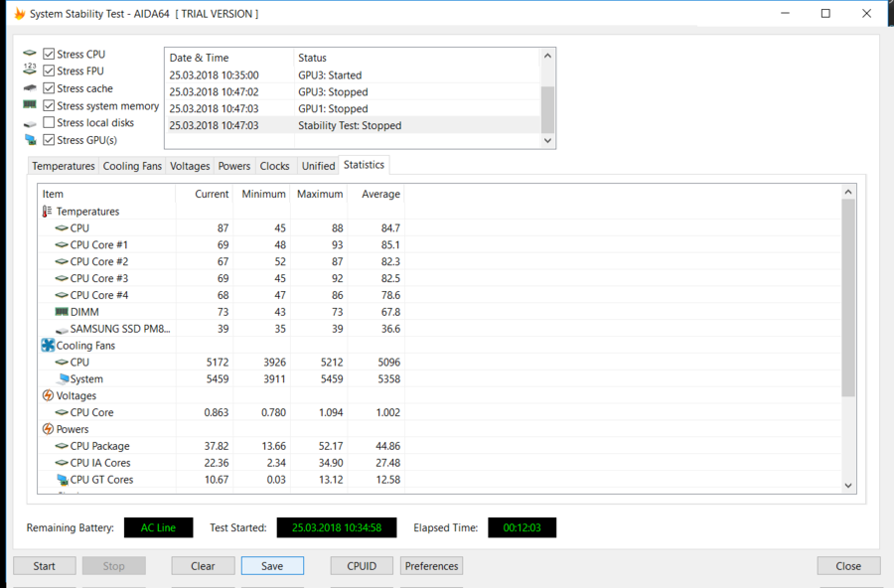Open Preferences
The width and height of the screenshot is (894, 588).
432,566
